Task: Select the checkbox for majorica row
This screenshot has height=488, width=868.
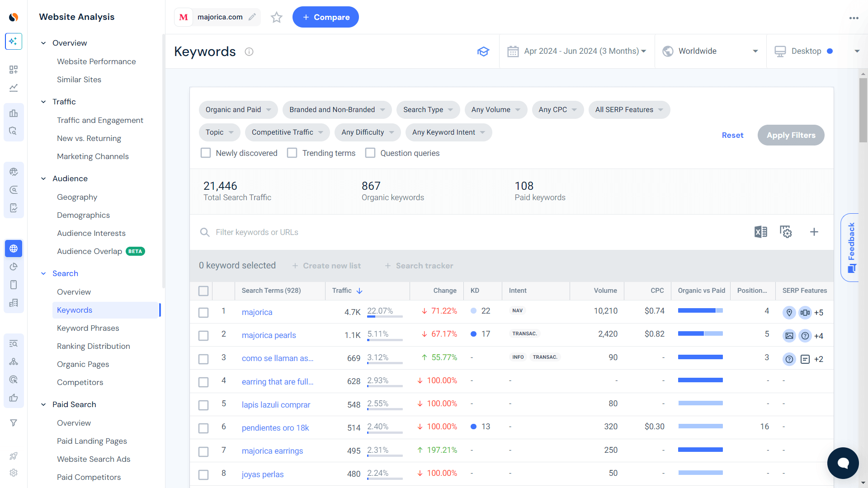Action: coord(203,313)
